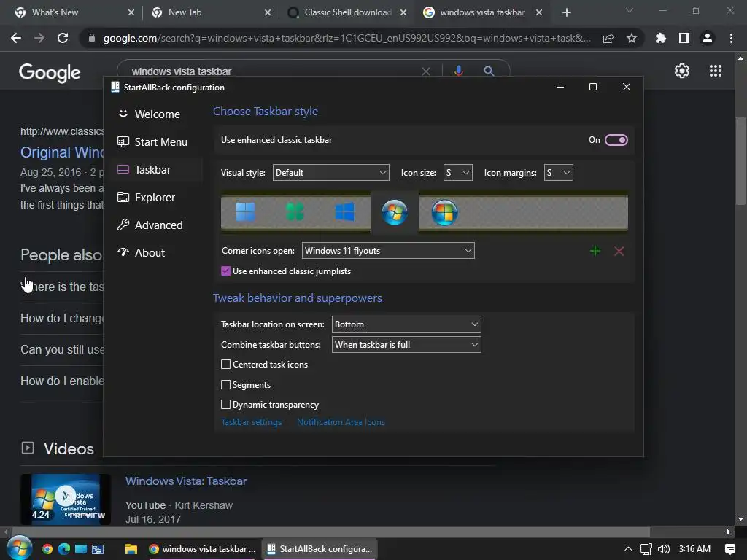This screenshot has height=560, width=747.
Task: Select the Windows 7 orb start button style
Action: point(395,212)
